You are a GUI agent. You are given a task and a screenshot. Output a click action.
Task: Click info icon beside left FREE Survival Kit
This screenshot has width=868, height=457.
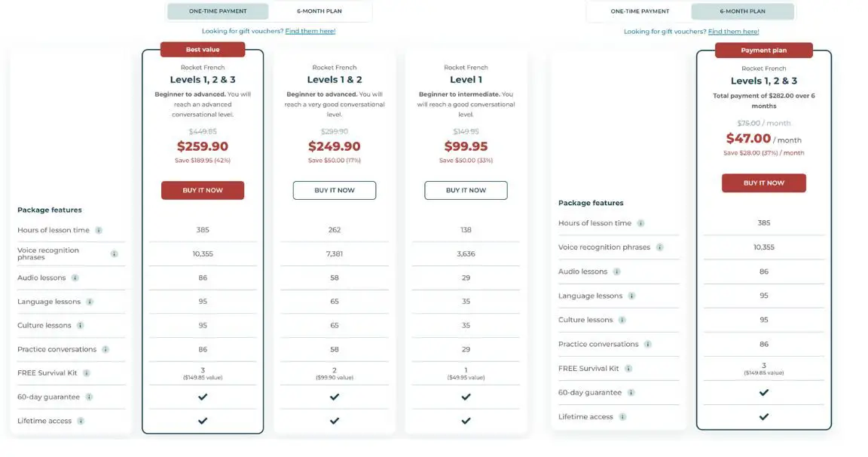[x=87, y=373]
